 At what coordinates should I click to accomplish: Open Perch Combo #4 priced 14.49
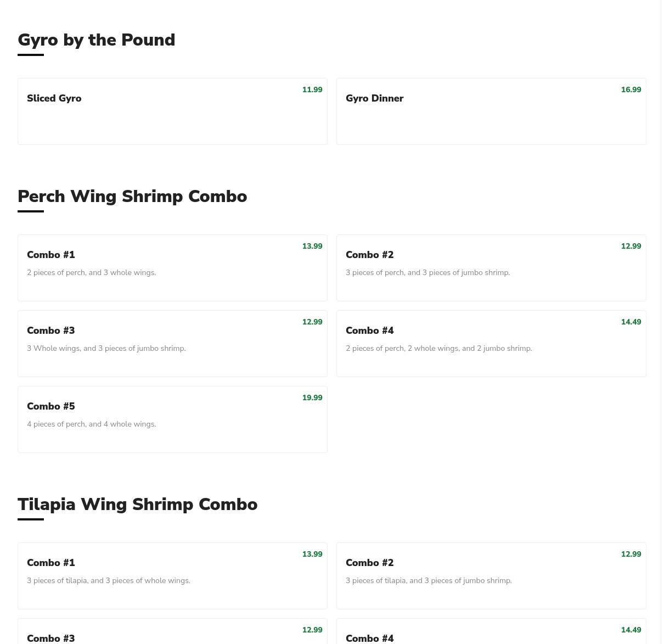coord(491,344)
